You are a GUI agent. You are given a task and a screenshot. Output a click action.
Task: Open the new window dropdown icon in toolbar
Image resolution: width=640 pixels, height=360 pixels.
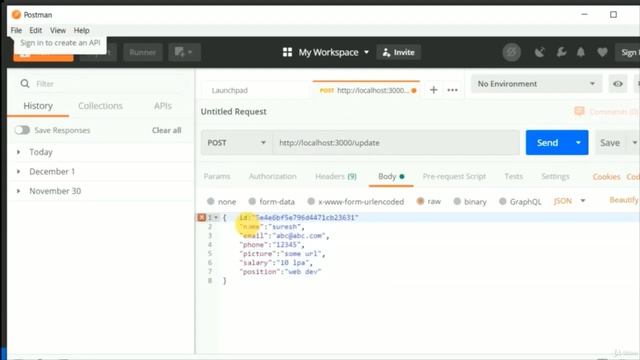coord(184,52)
